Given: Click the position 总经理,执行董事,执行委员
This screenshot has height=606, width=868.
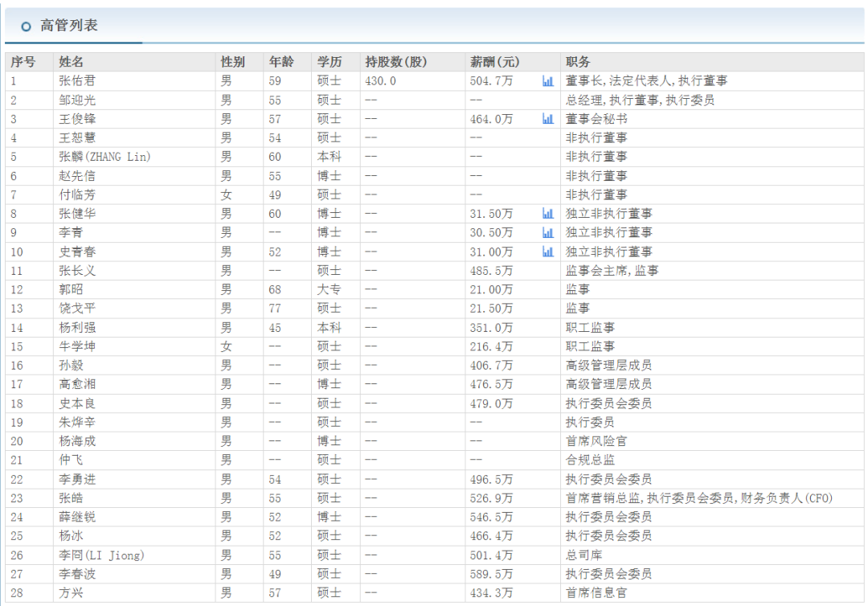Looking at the screenshot, I should point(640,100).
